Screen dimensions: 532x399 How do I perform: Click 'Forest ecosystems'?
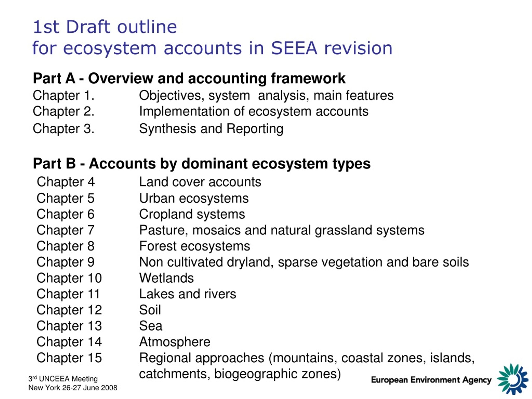195,246
